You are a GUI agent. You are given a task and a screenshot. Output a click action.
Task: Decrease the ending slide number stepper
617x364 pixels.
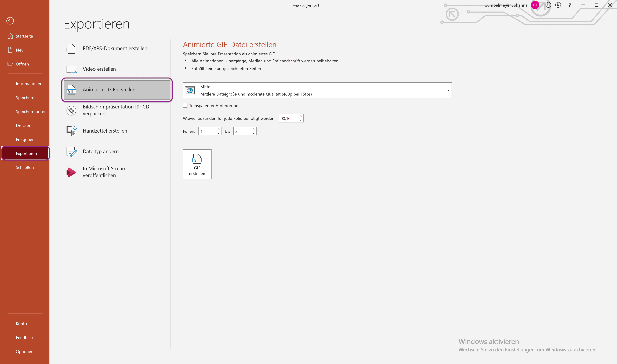253,133
